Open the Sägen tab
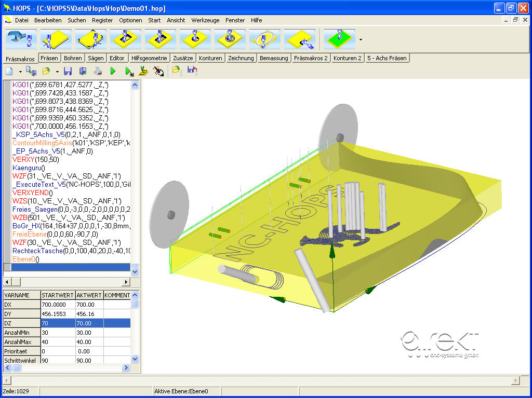The width and height of the screenshot is (532, 398). [96, 58]
